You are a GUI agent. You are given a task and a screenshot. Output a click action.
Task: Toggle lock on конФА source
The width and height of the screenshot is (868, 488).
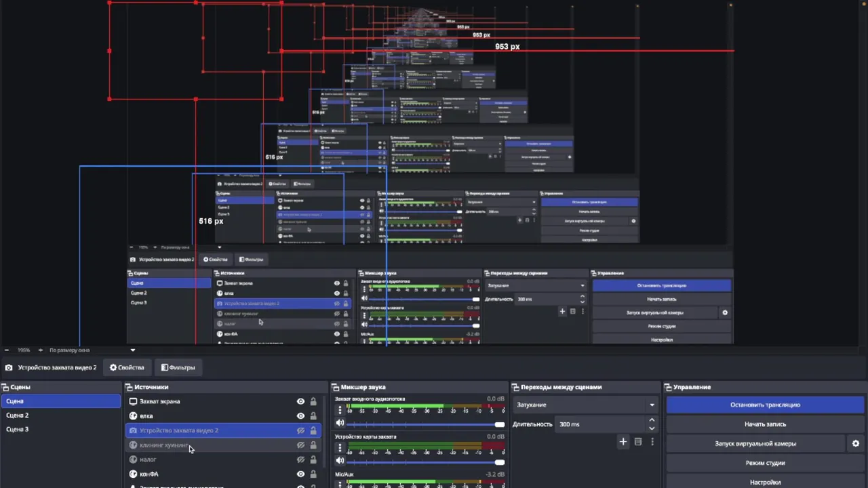313,474
